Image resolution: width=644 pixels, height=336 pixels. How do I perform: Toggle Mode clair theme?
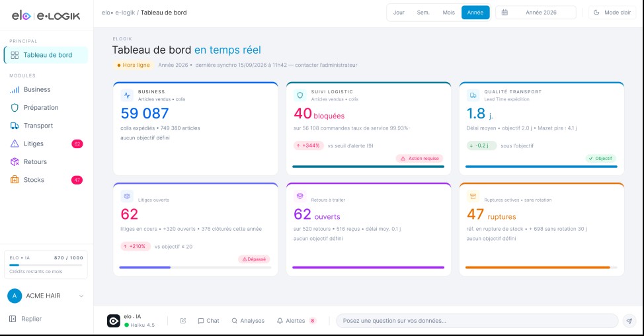(x=612, y=13)
